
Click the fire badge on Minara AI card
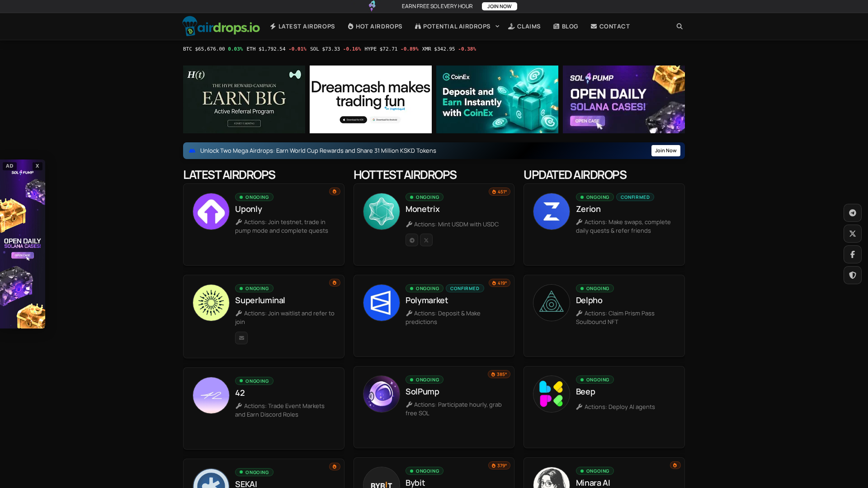coord(675,465)
